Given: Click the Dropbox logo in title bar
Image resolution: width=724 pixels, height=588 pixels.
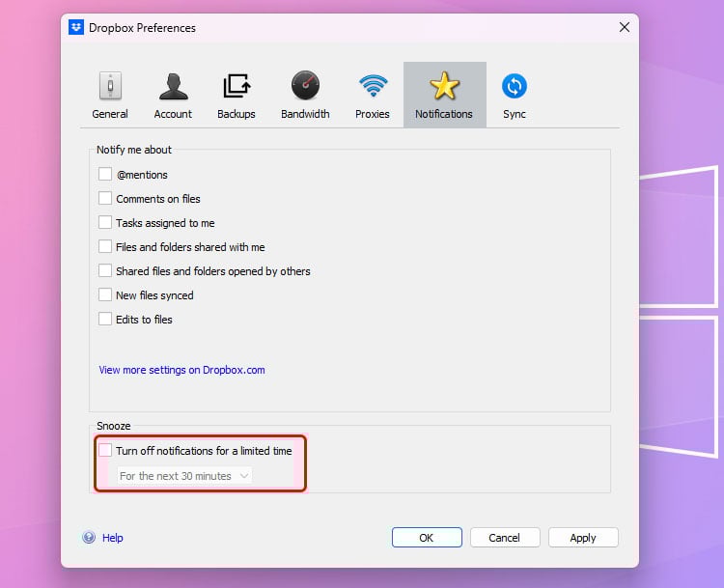Looking at the screenshot, I should coord(76,27).
